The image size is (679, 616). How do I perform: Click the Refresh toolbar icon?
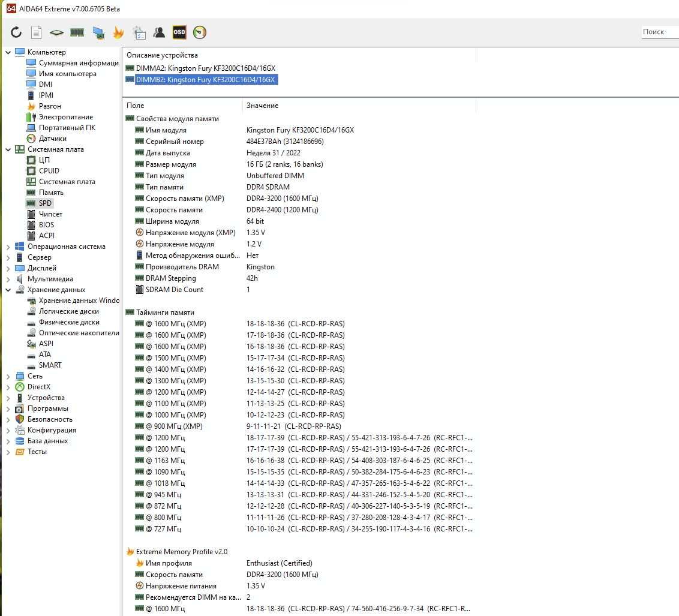tap(16, 32)
